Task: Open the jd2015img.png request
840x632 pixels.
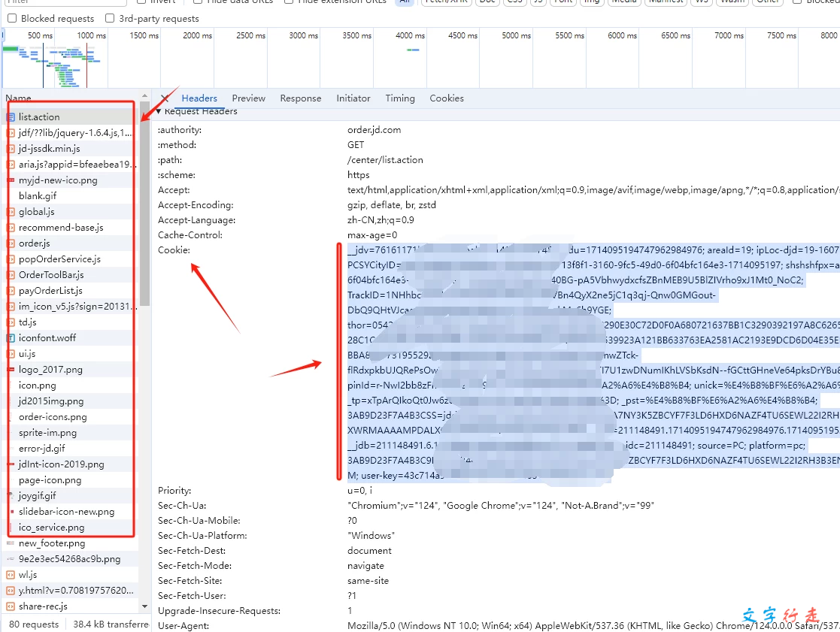Action: click(x=51, y=401)
